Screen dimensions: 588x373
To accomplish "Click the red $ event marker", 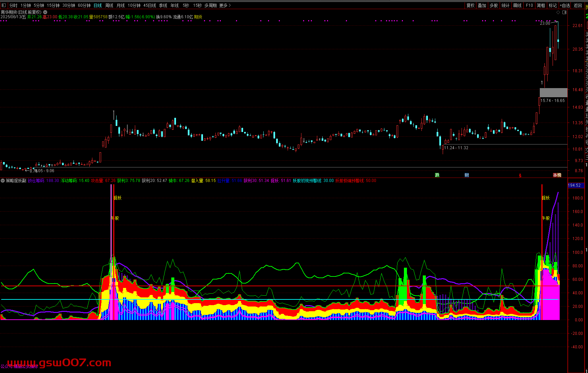I will [x=520, y=175].
